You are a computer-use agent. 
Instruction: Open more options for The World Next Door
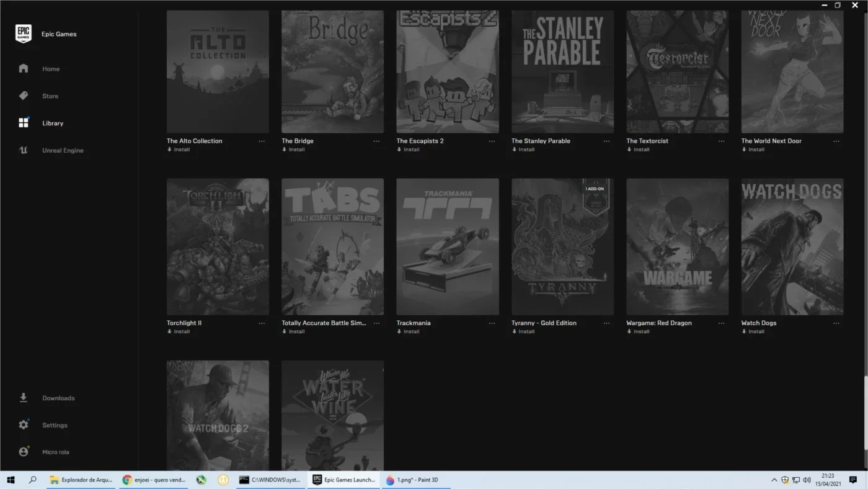point(836,141)
